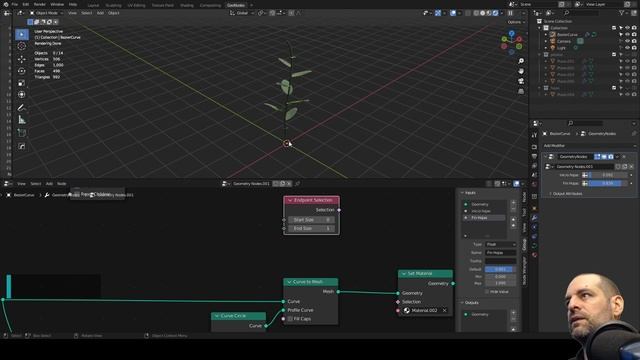The width and height of the screenshot is (640, 360).
Task: Toggle visibility eye for BezierCurve
Action: pyautogui.click(x=627, y=35)
